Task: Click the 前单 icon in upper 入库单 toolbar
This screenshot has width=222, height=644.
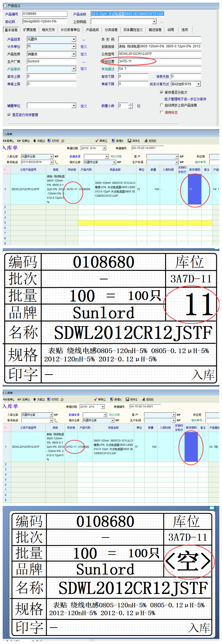Action: [5, 141]
